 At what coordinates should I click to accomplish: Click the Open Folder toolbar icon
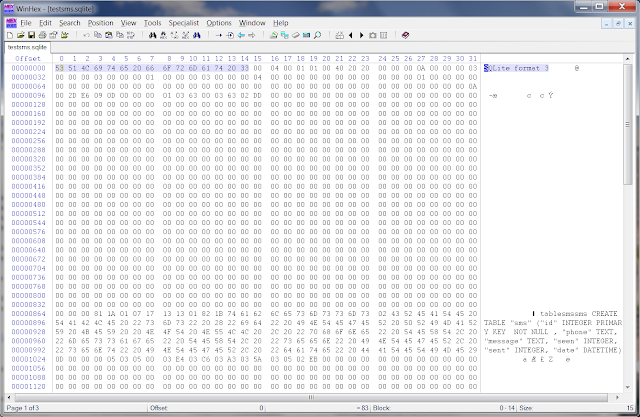click(64, 35)
